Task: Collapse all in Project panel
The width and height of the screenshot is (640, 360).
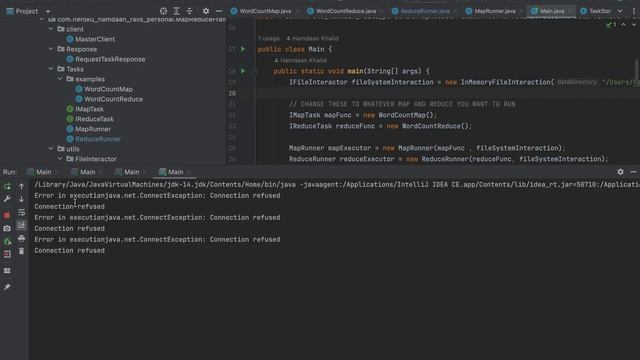Action: coord(189,11)
